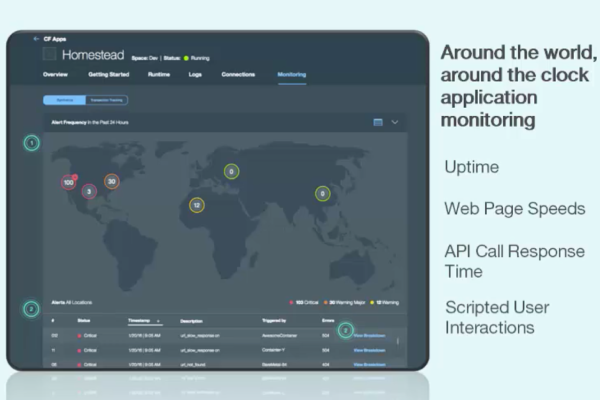This screenshot has width=600, height=400.
Task: Click the red 100 alert marker on the map
Action: point(68,182)
